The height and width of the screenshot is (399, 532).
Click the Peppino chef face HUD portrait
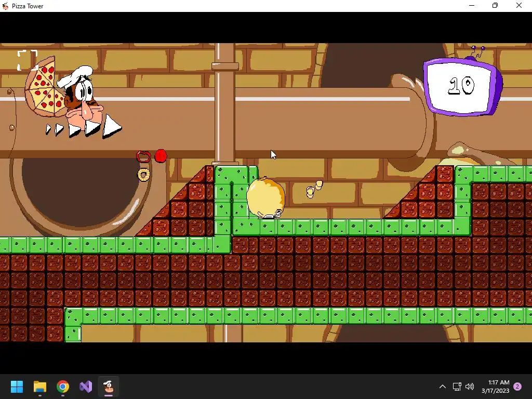[81, 97]
